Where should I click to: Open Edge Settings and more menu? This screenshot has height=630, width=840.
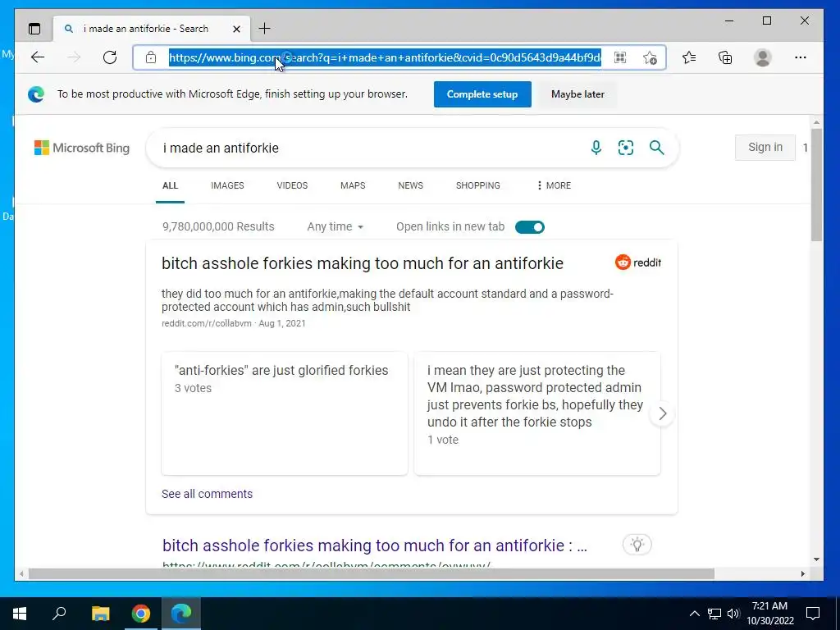pos(801,57)
